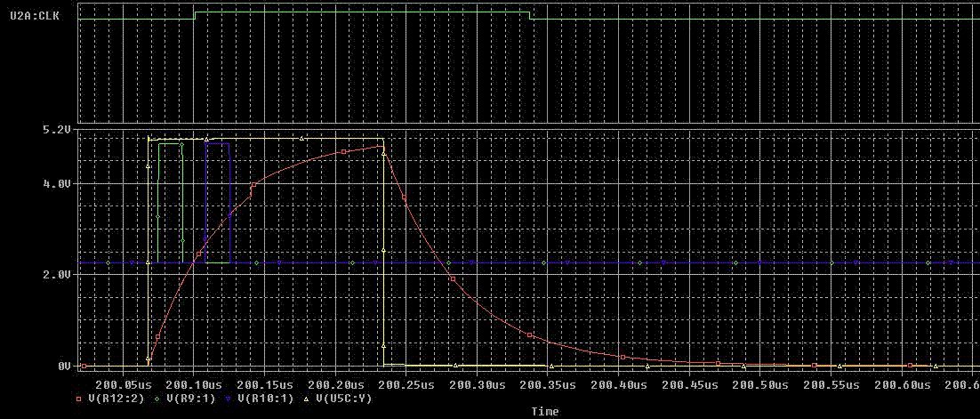The height and width of the screenshot is (419, 980).
Task: Click the 200.55us time axis label
Action: [830, 383]
